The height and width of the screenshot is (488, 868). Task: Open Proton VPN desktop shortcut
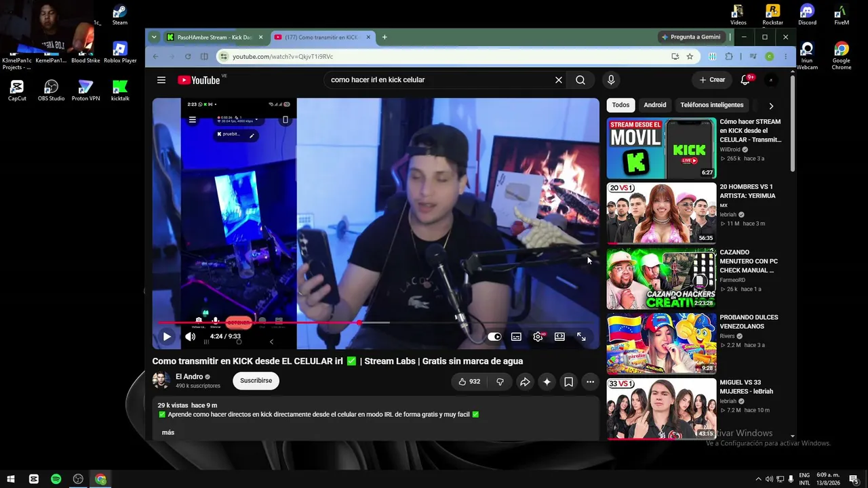85,90
